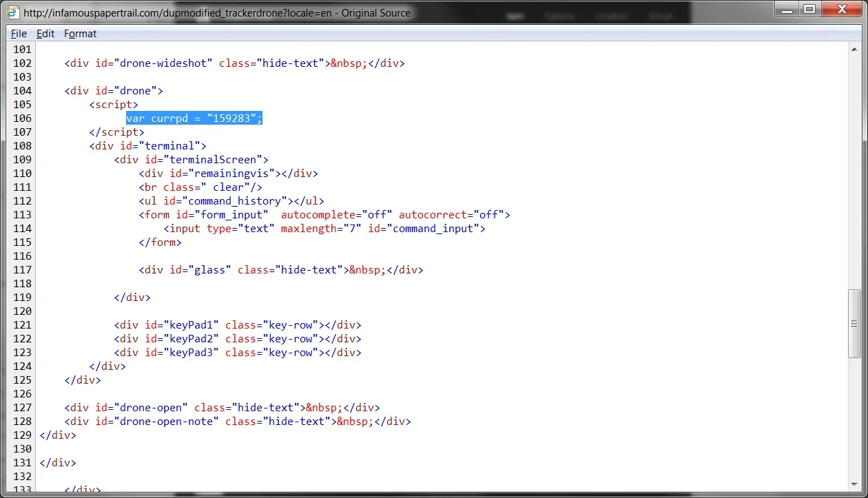Open the Edit menu
Image resolution: width=868 pixels, height=498 pixels.
coord(45,33)
